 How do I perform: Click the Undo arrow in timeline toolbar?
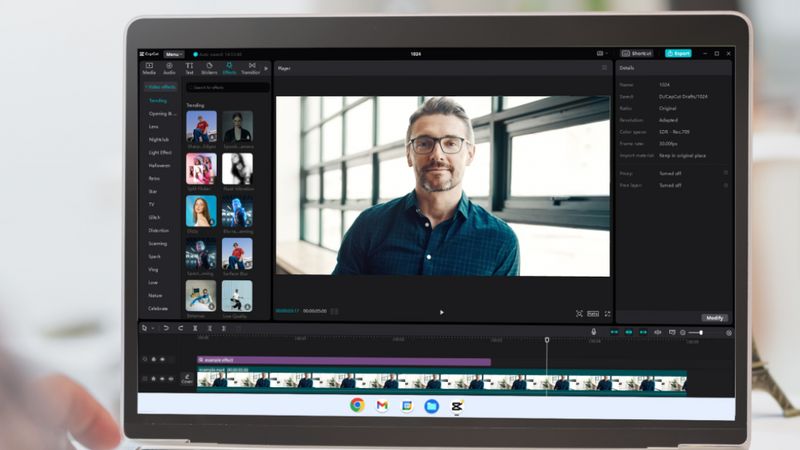point(166,328)
